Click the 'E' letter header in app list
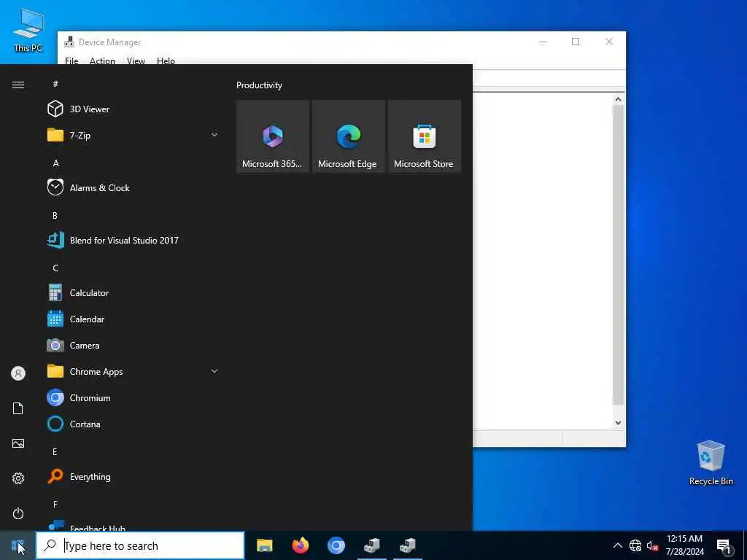 (x=55, y=451)
